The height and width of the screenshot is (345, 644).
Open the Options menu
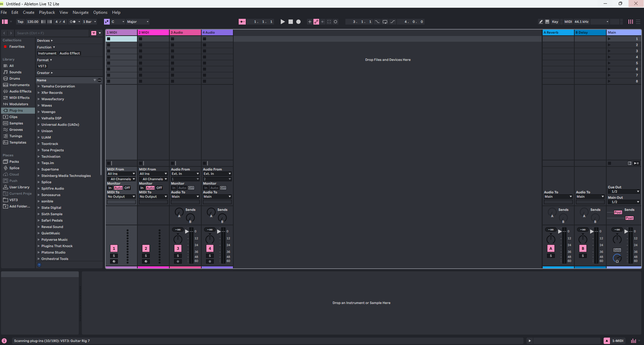coord(100,12)
